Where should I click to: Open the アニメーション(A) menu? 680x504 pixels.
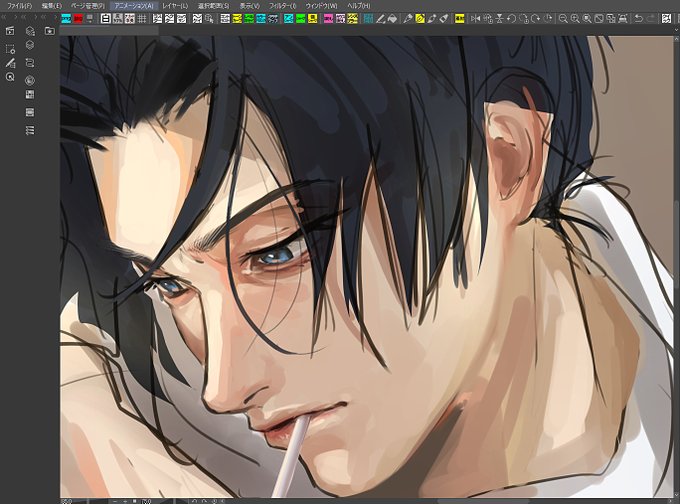click(x=134, y=6)
